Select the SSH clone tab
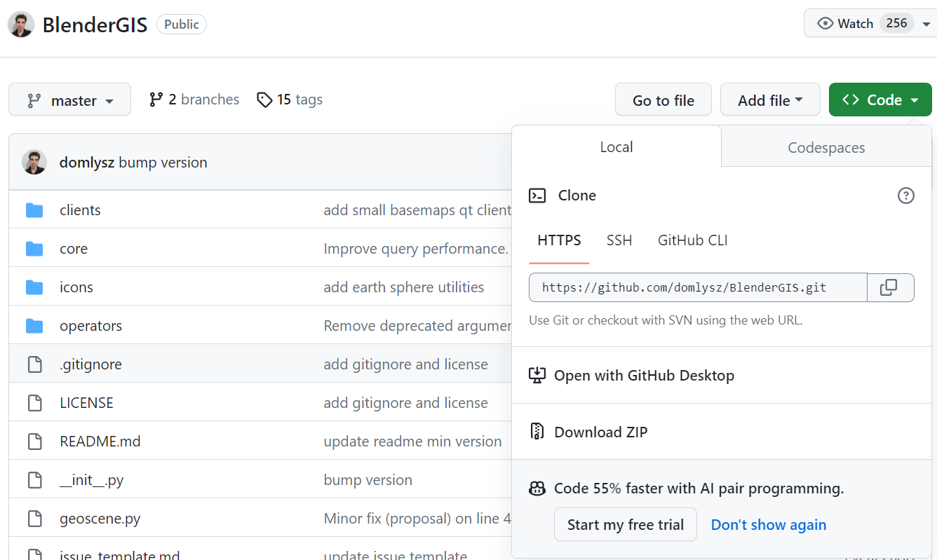Image resolution: width=937 pixels, height=560 pixels. (619, 240)
